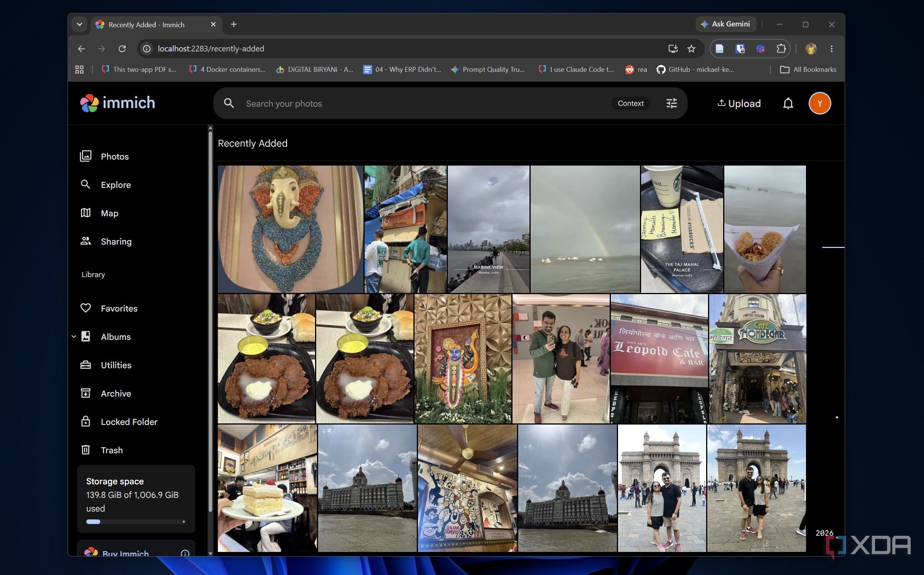This screenshot has width=924, height=575.
Task: Click the 2026 timeline scrubber marker
Action: (x=824, y=533)
